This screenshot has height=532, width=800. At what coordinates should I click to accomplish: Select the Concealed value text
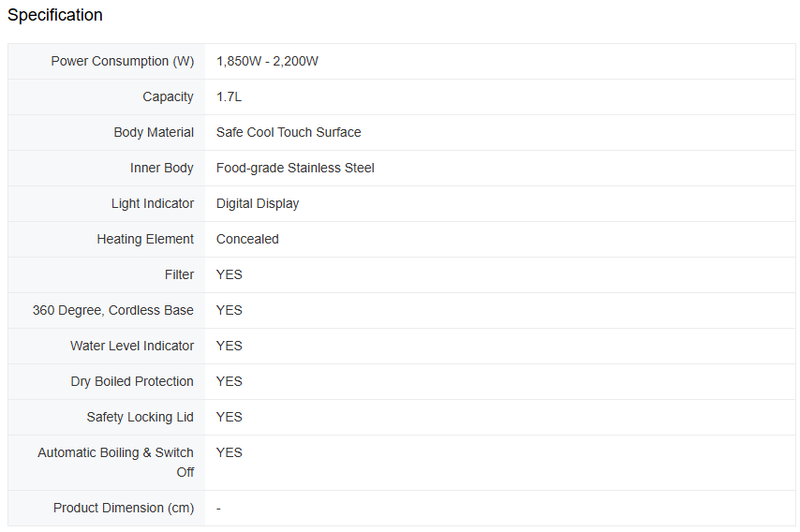(247, 239)
